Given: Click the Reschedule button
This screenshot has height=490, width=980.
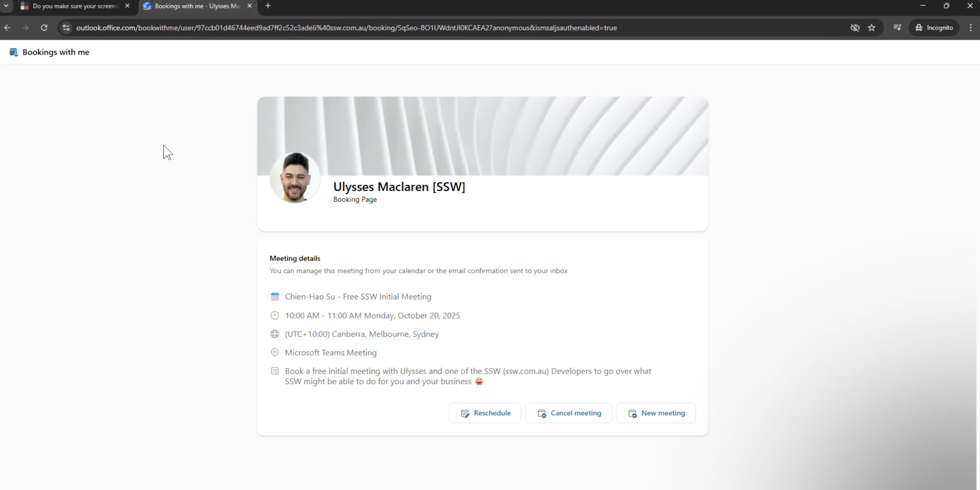Looking at the screenshot, I should 485,413.
